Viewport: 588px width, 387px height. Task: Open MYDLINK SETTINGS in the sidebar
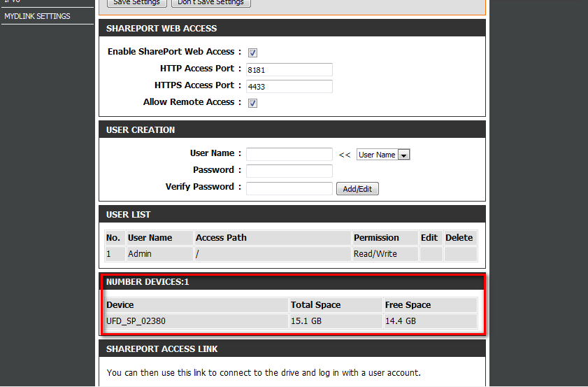38,16
